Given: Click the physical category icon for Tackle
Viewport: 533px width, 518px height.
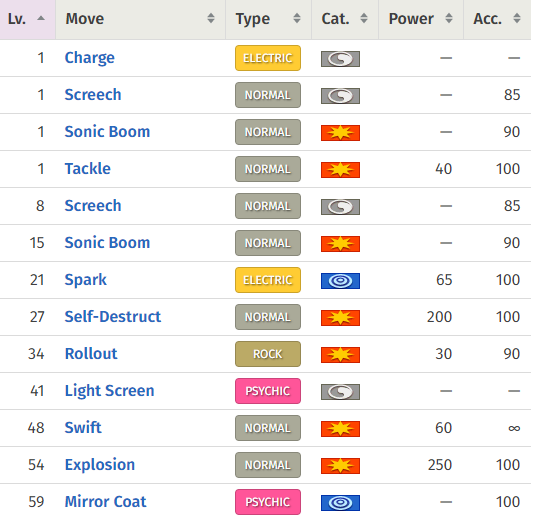Looking at the screenshot, I should coord(340,170).
